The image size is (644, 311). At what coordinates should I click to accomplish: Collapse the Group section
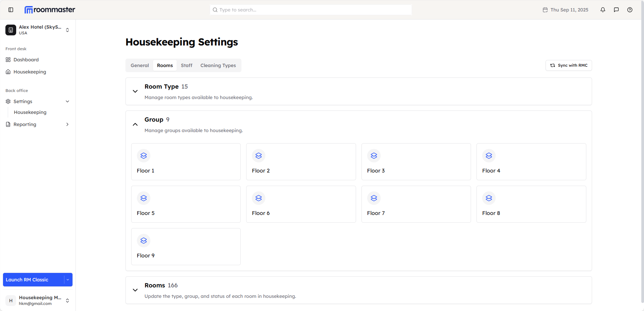click(135, 124)
